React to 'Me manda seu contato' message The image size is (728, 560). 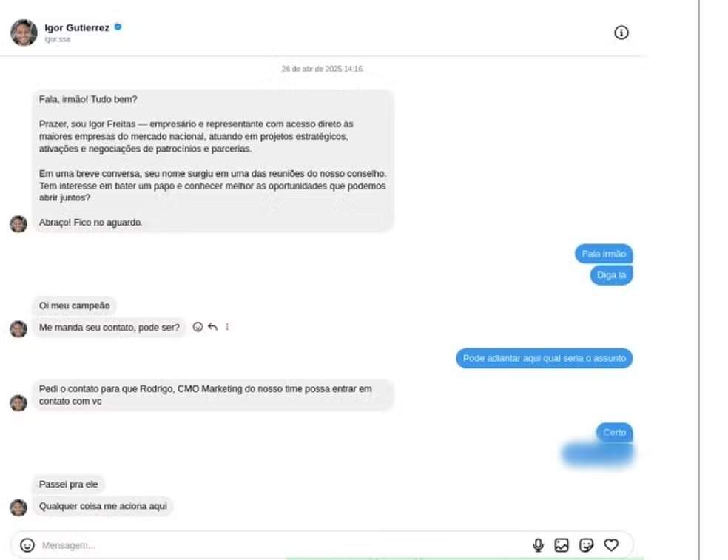point(198,327)
